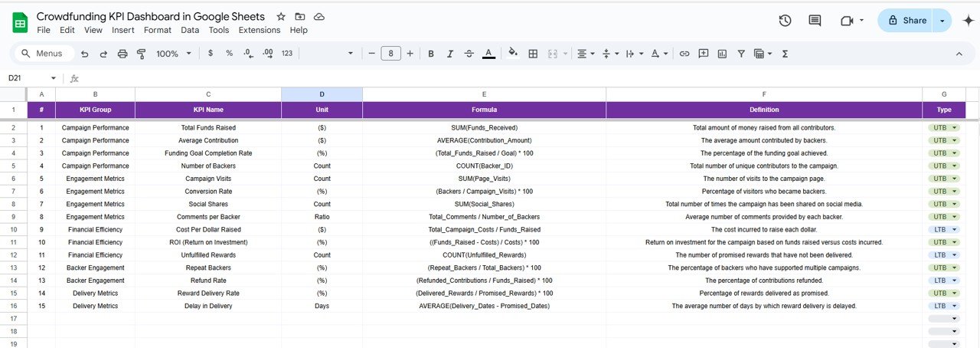This screenshot has height=348, width=980.
Task: Open the Share options dropdown arrow
Action: 942,21
